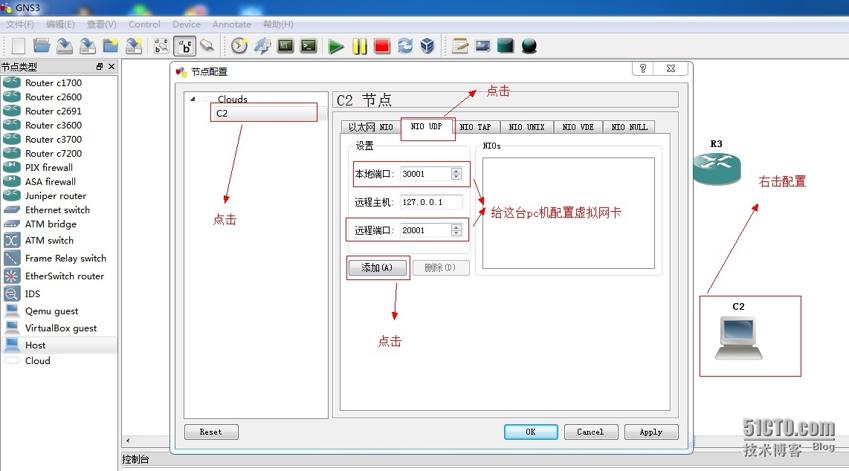849x471 pixels.
Task: Open the Control menu
Action: pyautogui.click(x=144, y=24)
